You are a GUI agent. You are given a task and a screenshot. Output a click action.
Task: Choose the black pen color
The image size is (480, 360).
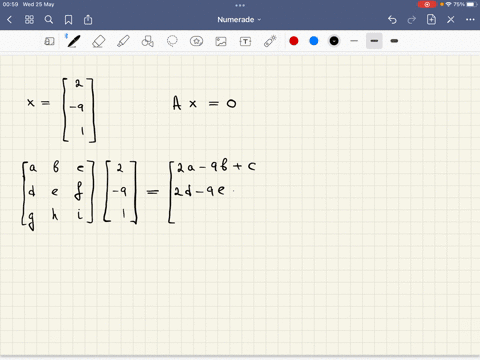tap(334, 41)
